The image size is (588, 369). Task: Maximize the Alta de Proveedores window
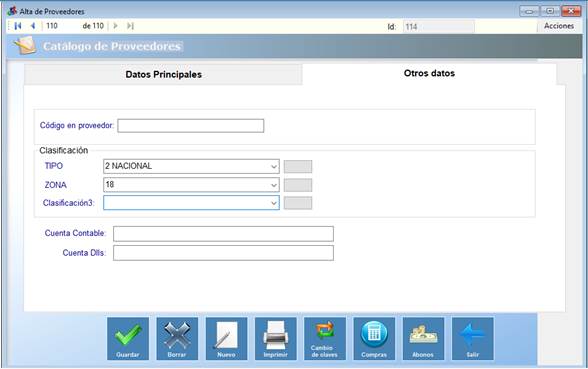[x=550, y=11]
